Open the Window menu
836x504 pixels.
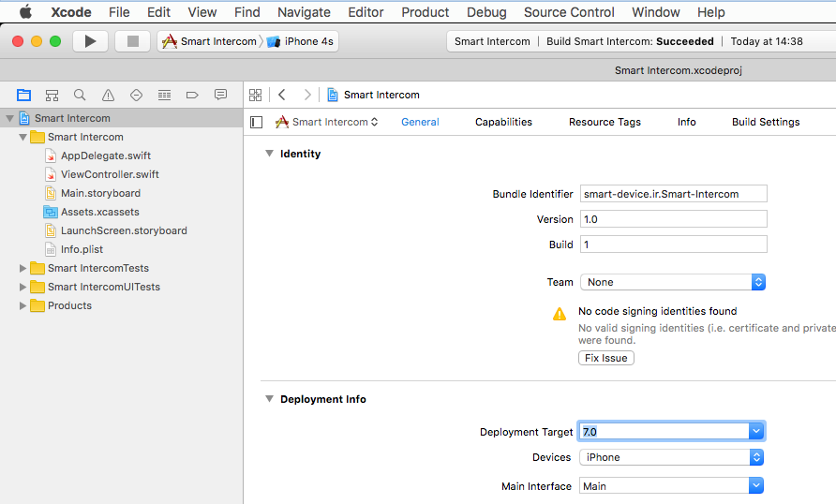pyautogui.click(x=656, y=12)
